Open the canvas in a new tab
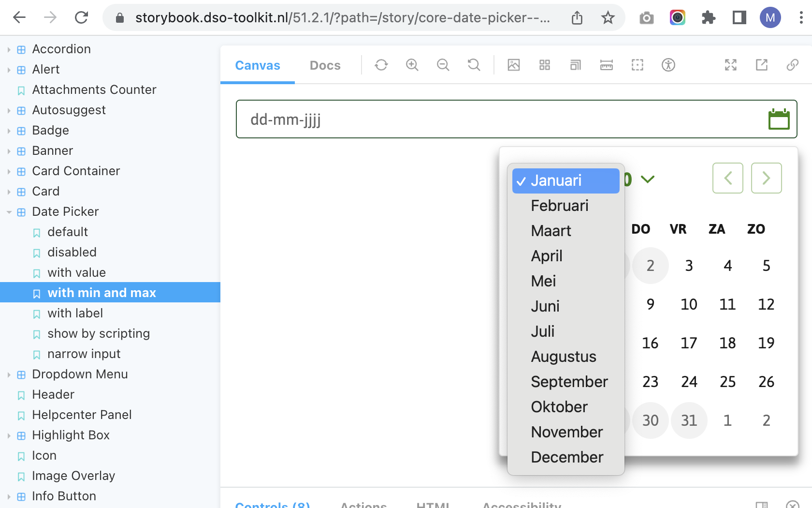This screenshot has width=812, height=508. point(762,65)
